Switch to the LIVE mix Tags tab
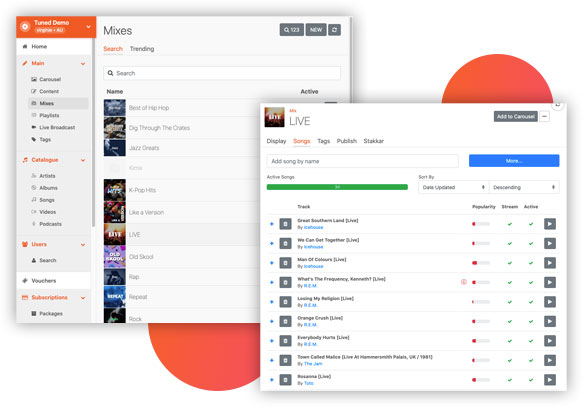The width and height of the screenshot is (583, 407). pyautogui.click(x=323, y=141)
